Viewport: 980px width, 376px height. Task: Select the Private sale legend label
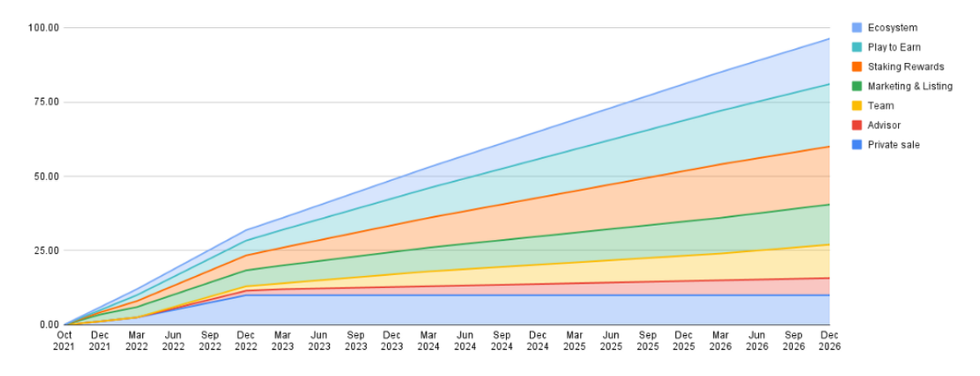pos(895,145)
